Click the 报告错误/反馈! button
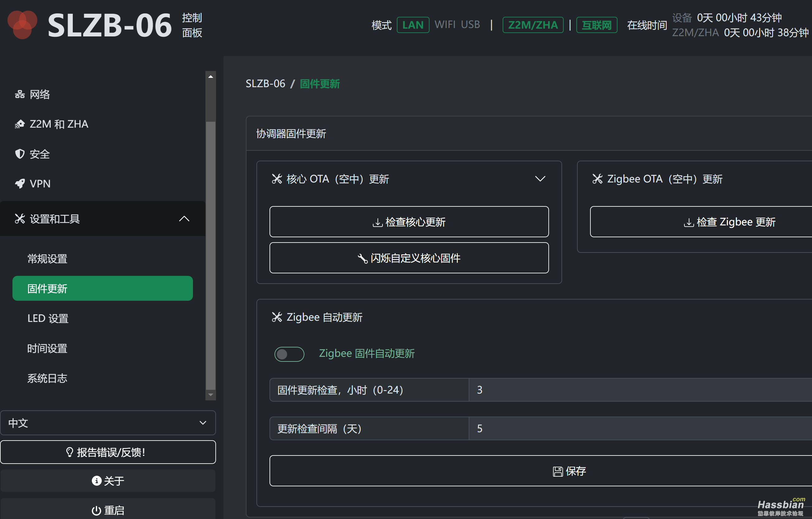Screen dimensions: 812x519 click(108, 452)
